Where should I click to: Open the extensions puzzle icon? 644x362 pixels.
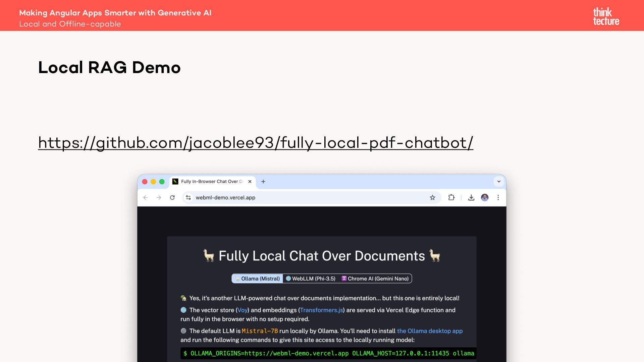451,198
